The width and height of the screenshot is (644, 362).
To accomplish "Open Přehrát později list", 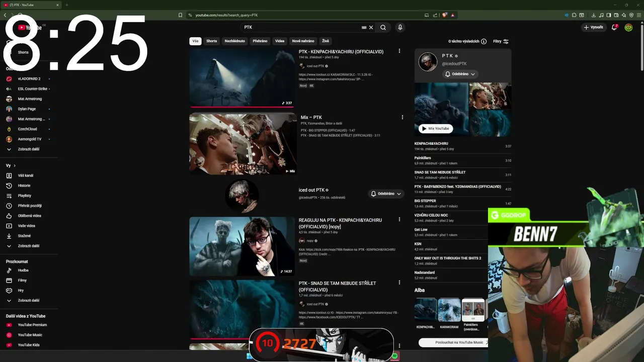I will (x=29, y=206).
